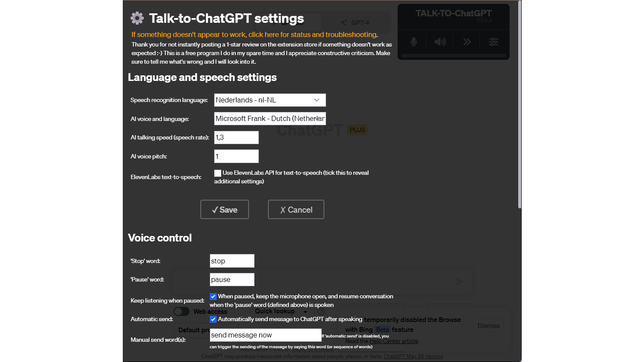
Task: Click the 'Voice control' heading
Action: pyautogui.click(x=160, y=238)
